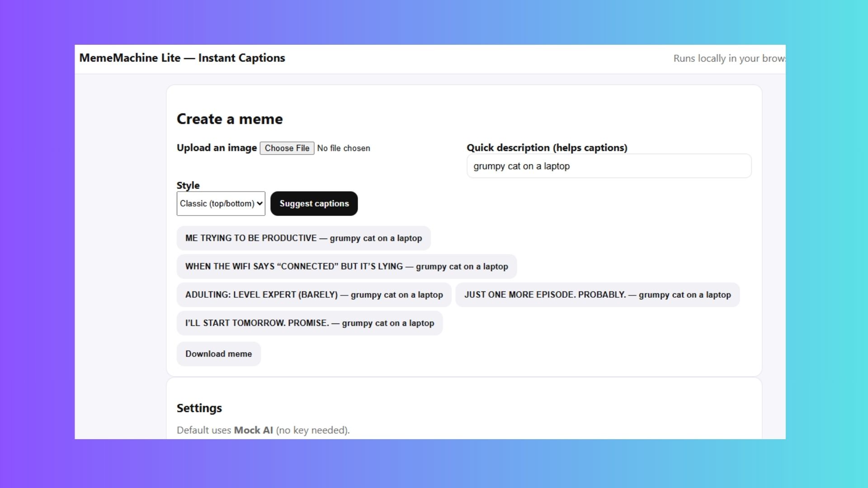This screenshot has height=488, width=868.
Task: Click the Quick description input field
Action: 609,166
